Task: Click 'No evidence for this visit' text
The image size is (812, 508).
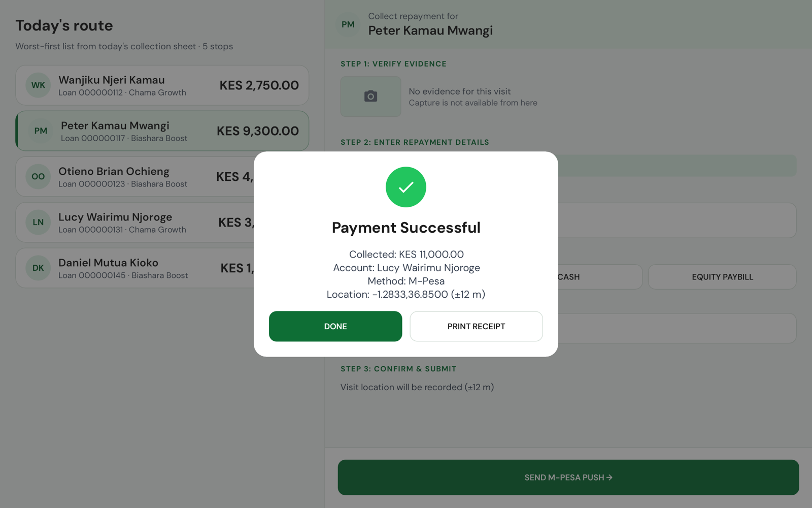Action: (460, 91)
